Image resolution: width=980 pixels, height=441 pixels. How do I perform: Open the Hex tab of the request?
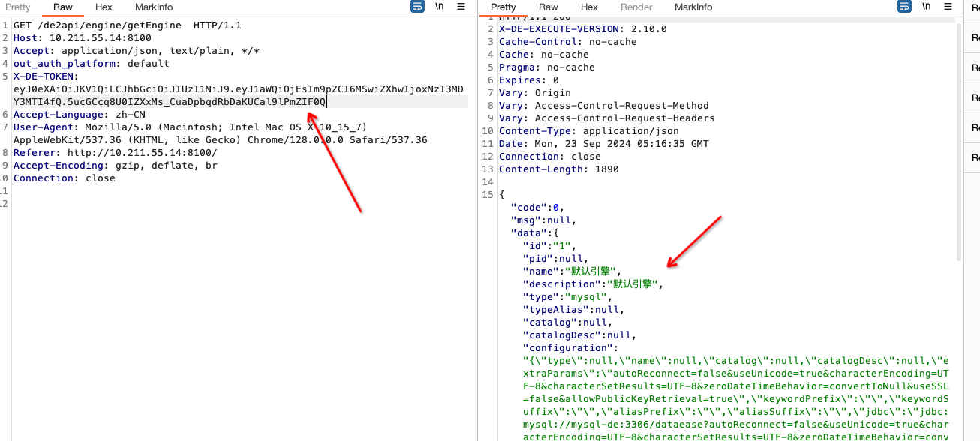104,7
